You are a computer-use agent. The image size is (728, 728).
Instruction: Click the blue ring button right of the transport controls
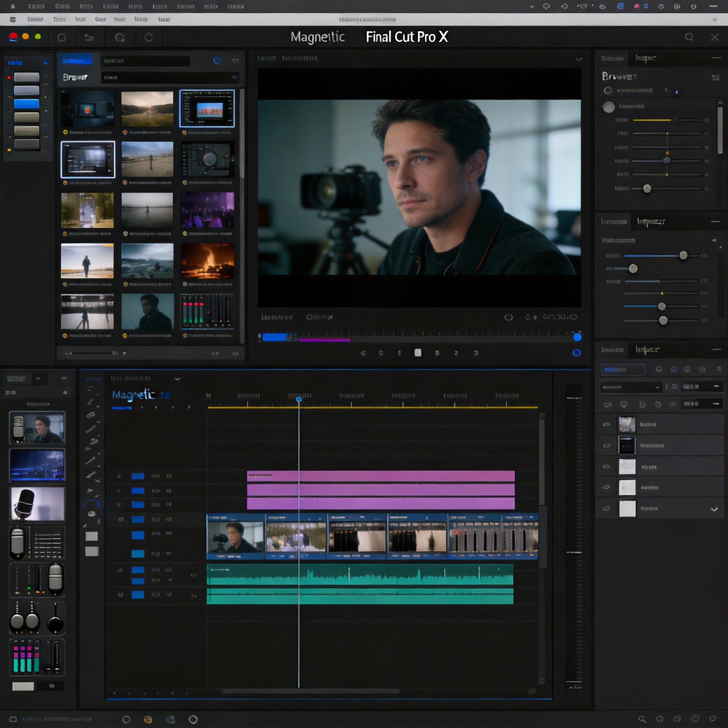coord(576,353)
